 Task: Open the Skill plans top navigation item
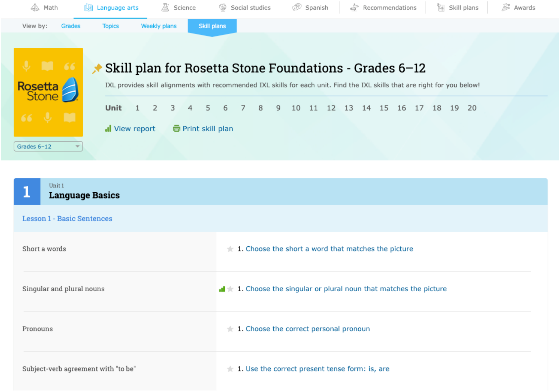point(463,7)
